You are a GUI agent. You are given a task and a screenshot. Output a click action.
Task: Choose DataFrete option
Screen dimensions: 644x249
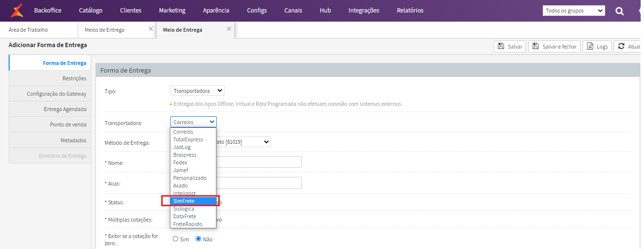click(193, 216)
